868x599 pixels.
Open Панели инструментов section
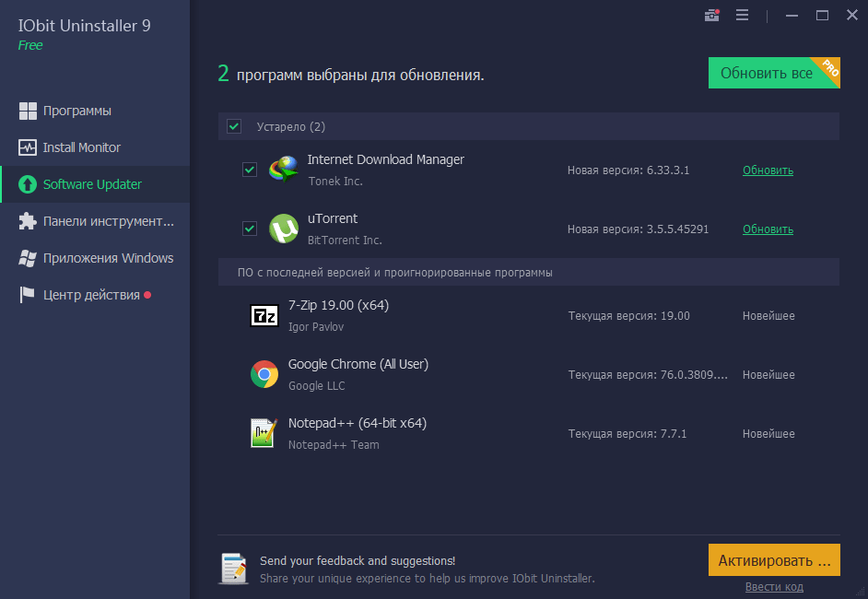point(95,221)
